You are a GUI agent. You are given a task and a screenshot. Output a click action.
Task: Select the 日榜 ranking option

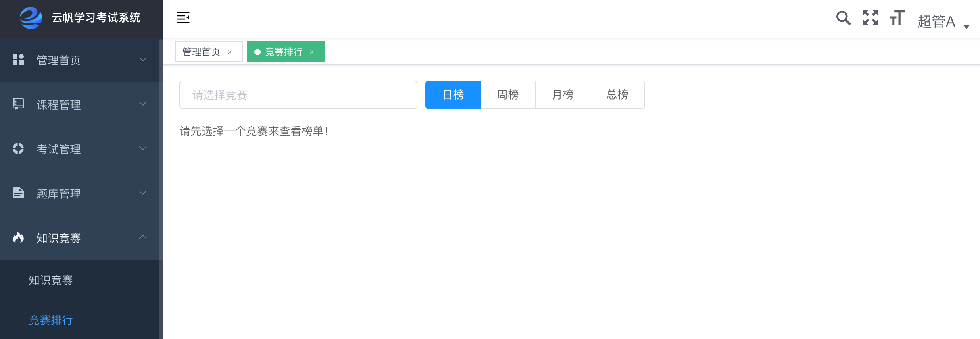[x=453, y=95]
